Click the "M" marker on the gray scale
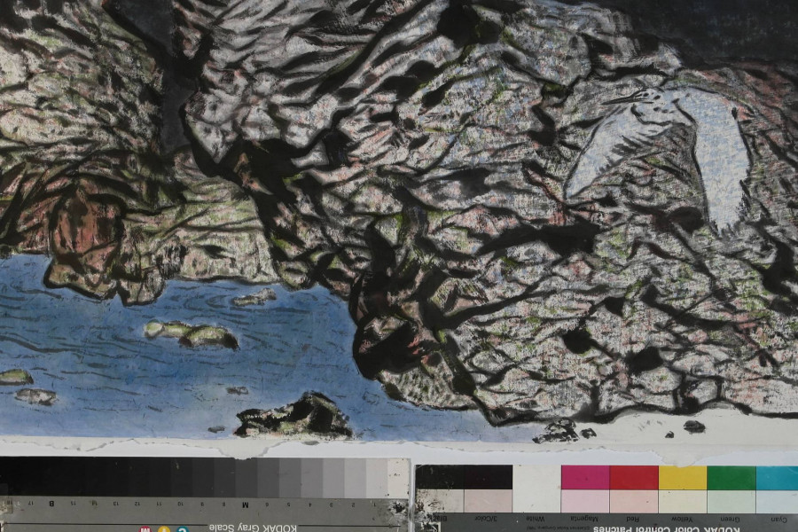The width and height of the screenshot is (798, 532). tap(246, 505)
